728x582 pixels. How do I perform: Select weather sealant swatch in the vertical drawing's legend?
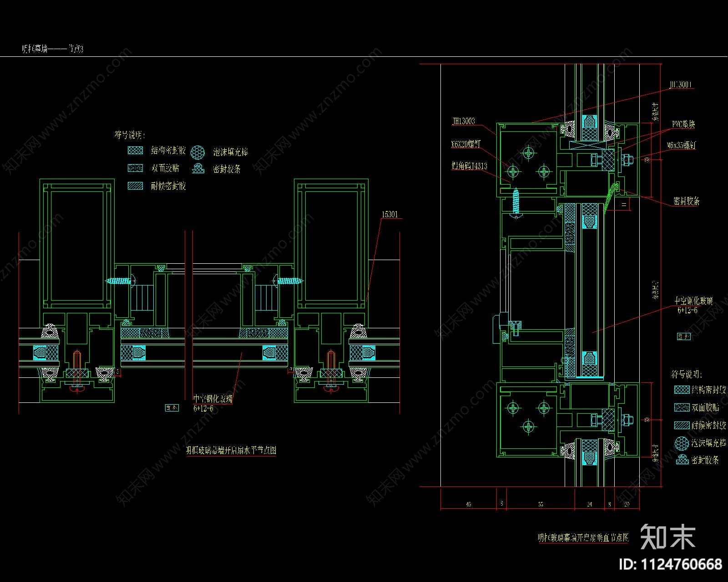coord(681,425)
